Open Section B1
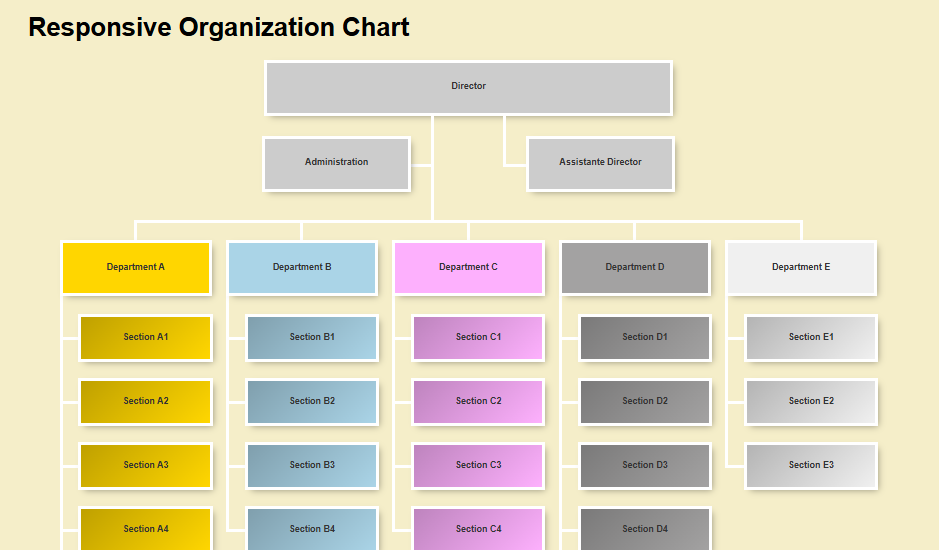 pyautogui.click(x=312, y=338)
